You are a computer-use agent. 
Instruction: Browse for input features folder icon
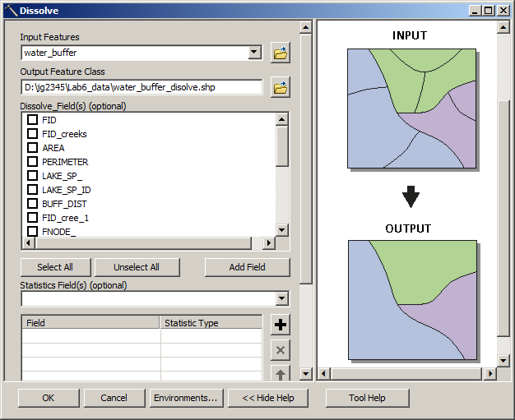point(281,53)
